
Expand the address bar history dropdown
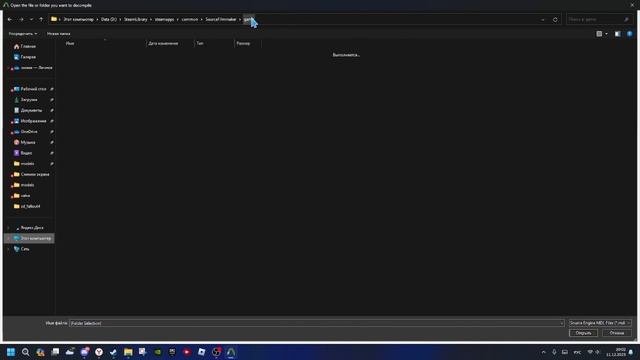coord(543,20)
